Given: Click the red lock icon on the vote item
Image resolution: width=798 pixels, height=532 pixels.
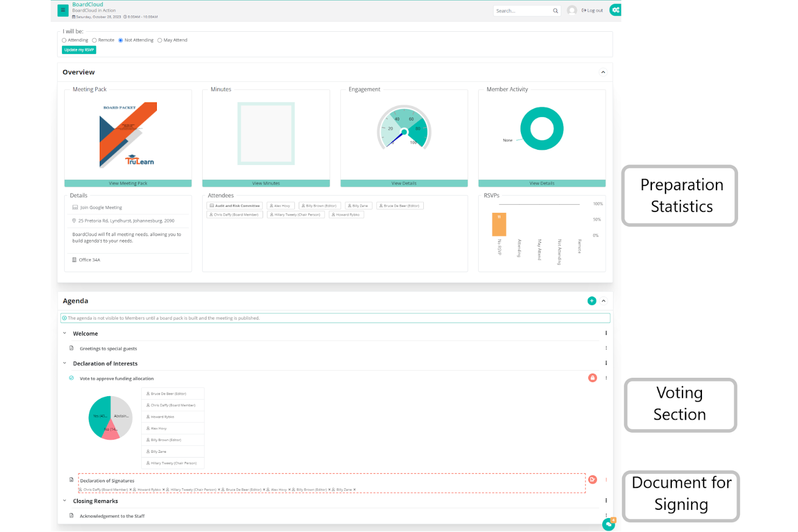Looking at the screenshot, I should pos(593,378).
